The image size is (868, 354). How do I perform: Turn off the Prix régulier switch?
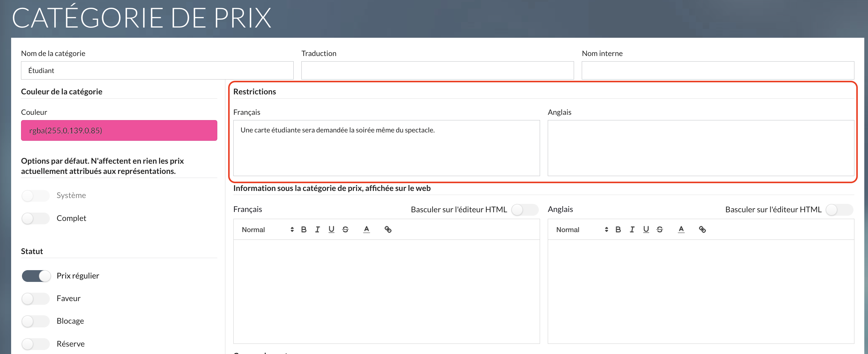[x=36, y=276]
